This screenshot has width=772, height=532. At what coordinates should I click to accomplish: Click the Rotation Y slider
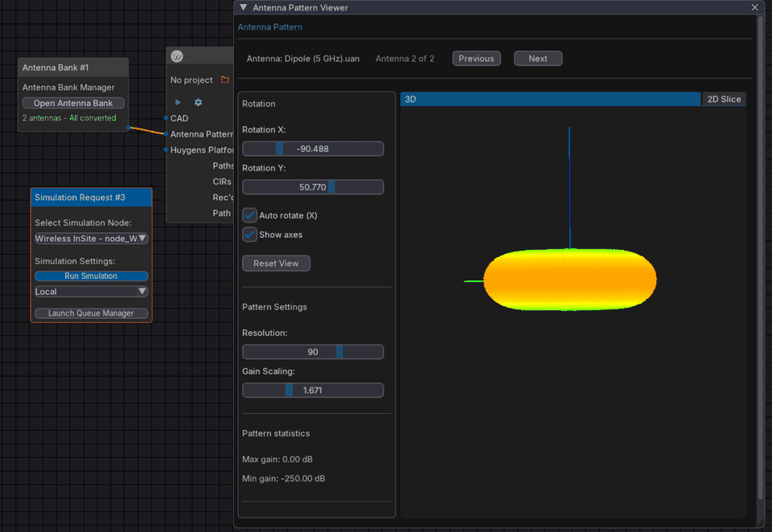tap(313, 187)
